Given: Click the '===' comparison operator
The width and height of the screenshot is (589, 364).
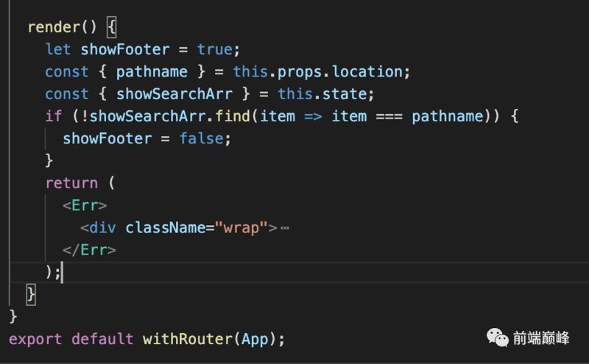Looking at the screenshot, I should (x=389, y=117).
